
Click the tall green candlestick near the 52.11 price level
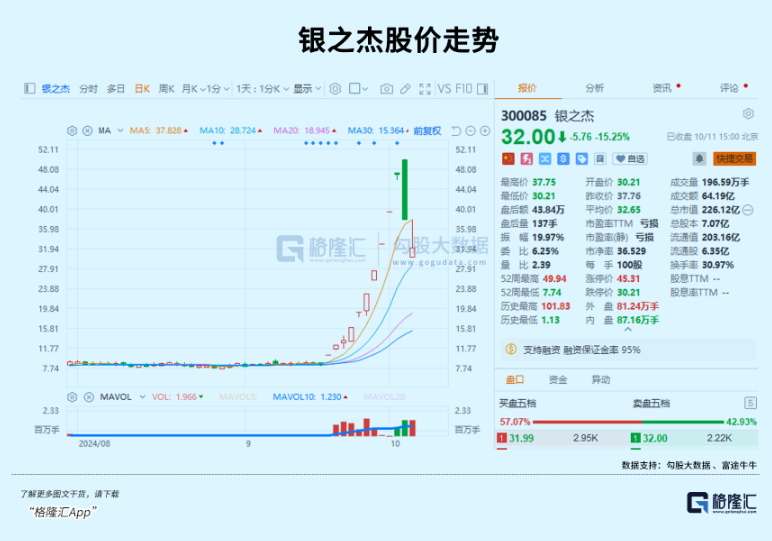(x=405, y=189)
